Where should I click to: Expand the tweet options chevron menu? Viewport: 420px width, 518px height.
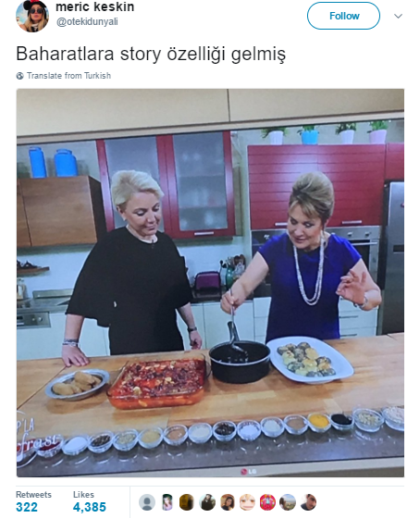click(x=398, y=16)
